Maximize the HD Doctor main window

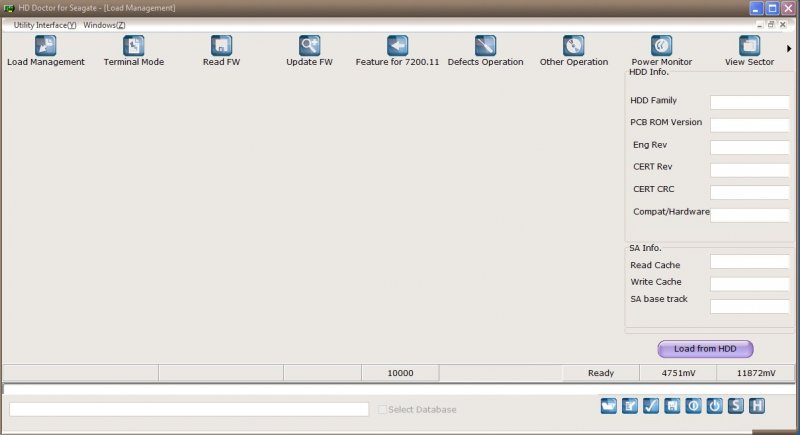[x=772, y=8]
